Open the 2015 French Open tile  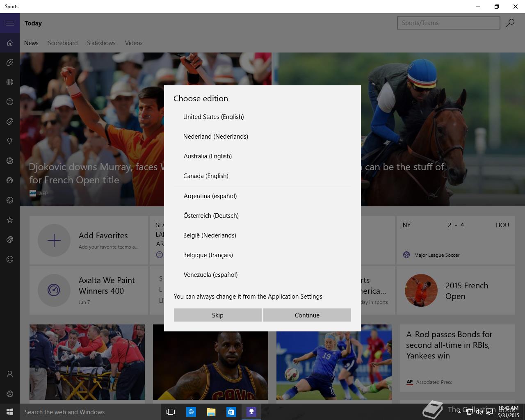point(456,290)
